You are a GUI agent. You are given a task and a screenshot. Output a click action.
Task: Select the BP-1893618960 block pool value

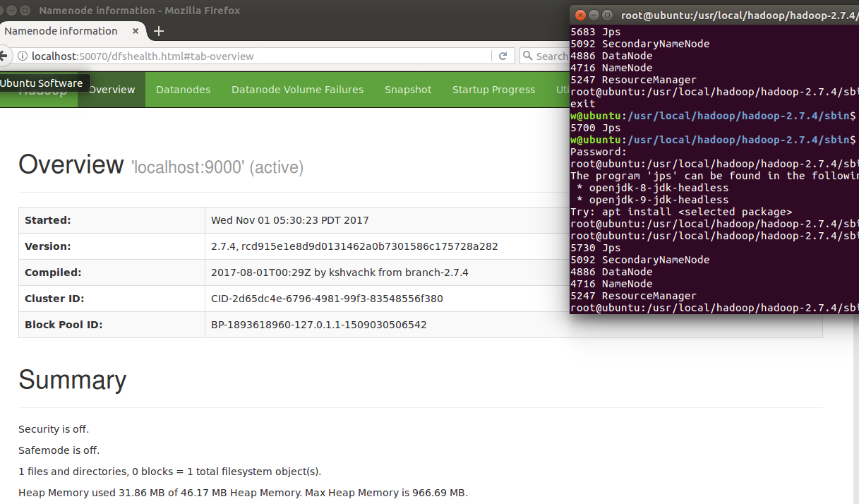coord(319,325)
